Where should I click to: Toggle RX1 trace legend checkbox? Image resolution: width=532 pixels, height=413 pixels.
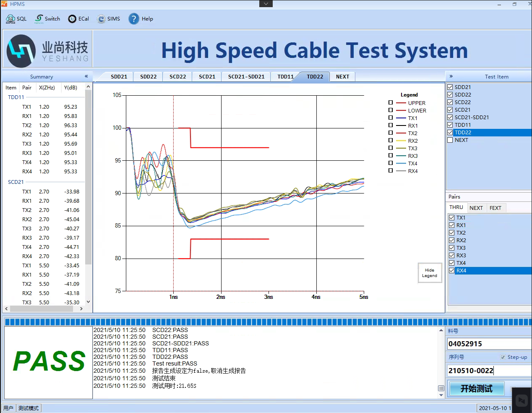point(391,125)
